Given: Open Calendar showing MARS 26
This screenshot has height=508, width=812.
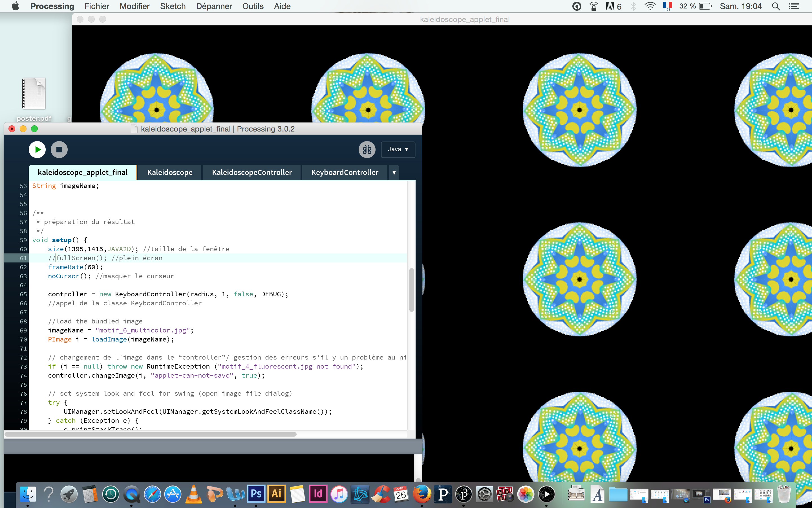Looking at the screenshot, I should click(401, 494).
